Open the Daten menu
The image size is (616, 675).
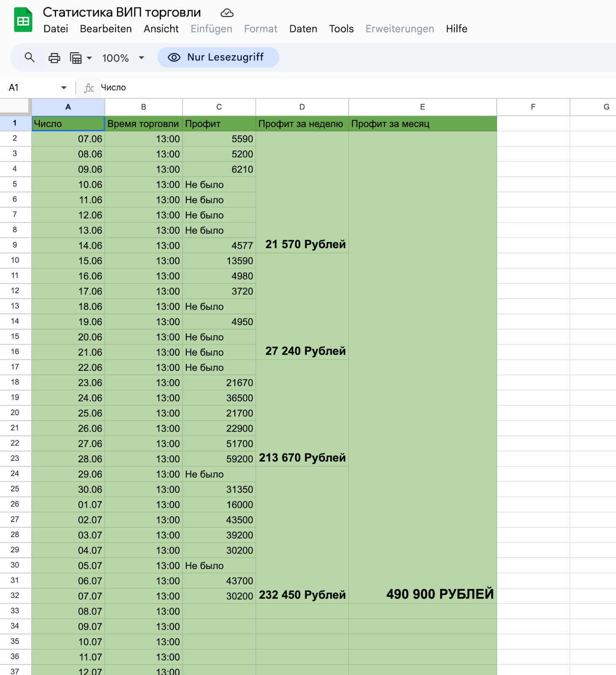[x=303, y=29]
